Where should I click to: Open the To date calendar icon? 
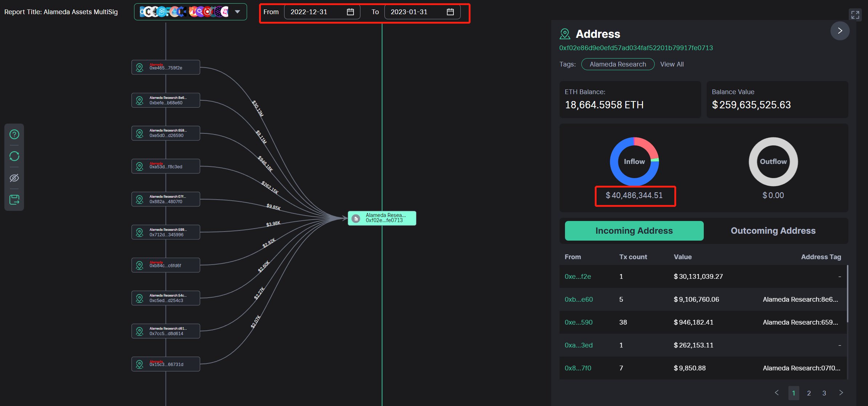450,12
